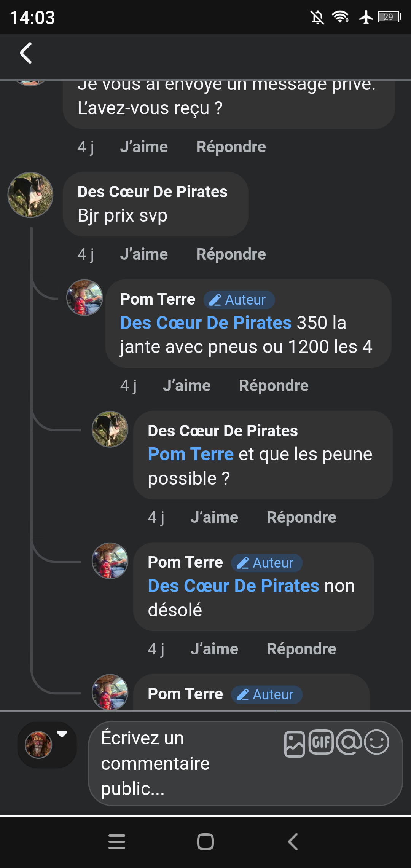Open Android recent apps menu
This screenshot has width=411, height=868.
click(117, 842)
